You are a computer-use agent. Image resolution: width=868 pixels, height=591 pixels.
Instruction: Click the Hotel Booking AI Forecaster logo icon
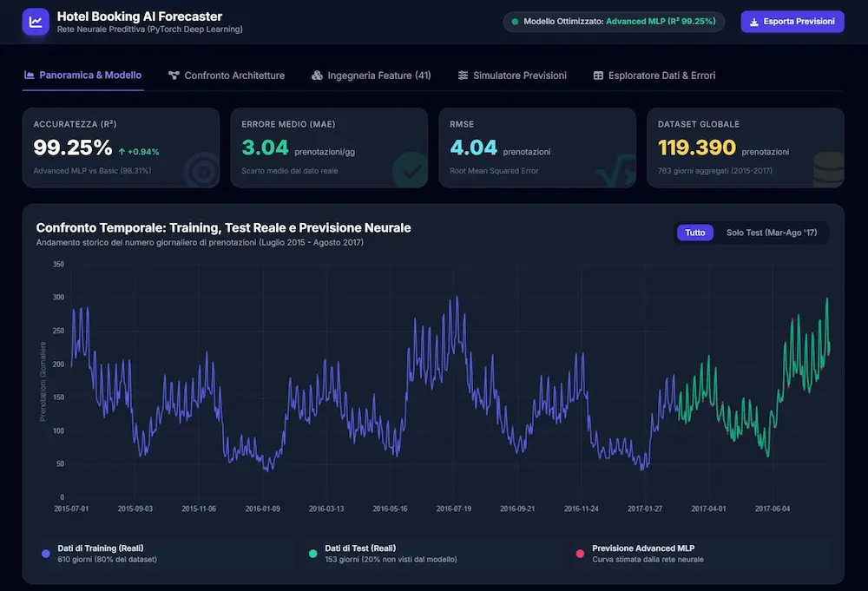(36, 22)
